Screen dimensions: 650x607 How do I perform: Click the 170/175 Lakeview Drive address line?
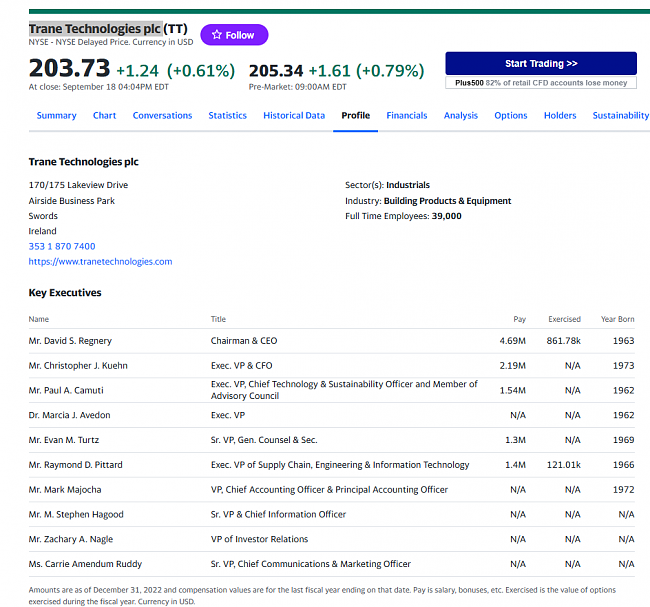point(78,185)
